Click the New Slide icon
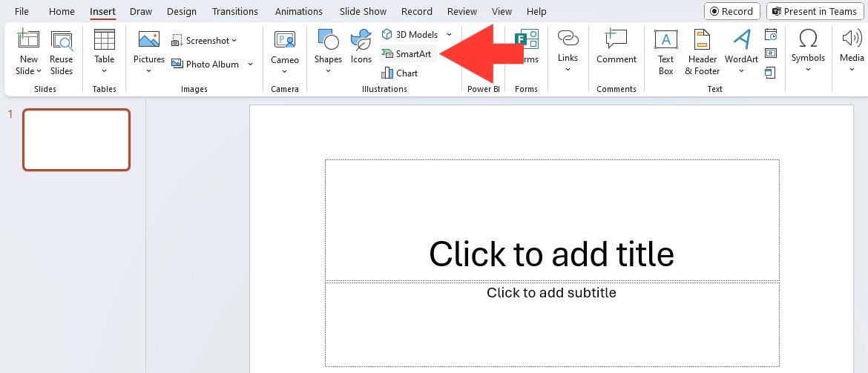Screen dimensions: 868x373 [28, 40]
